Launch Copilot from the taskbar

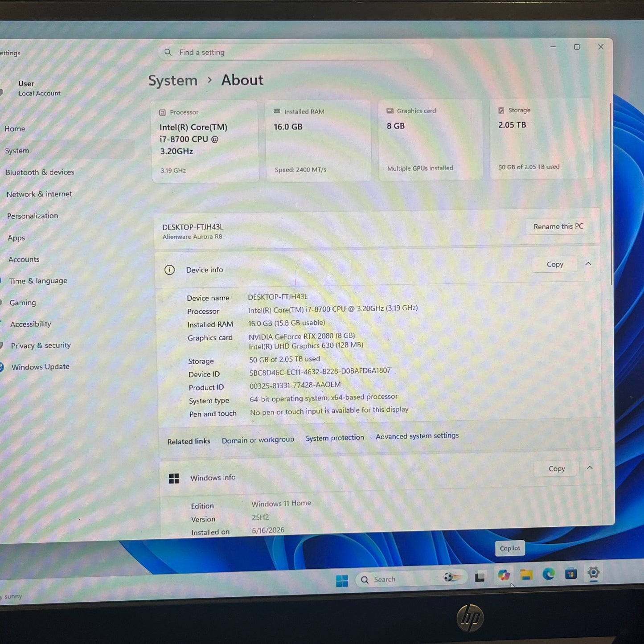[504, 575]
